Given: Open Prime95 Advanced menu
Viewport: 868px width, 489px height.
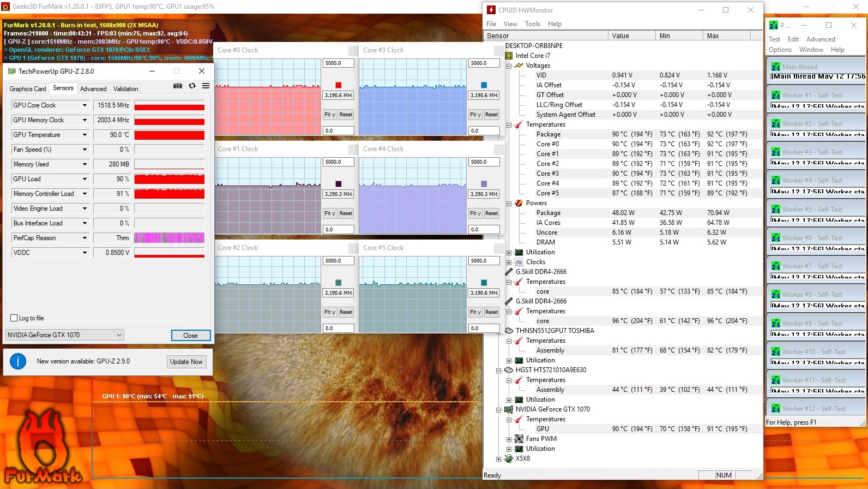Looking at the screenshot, I should 821,39.
